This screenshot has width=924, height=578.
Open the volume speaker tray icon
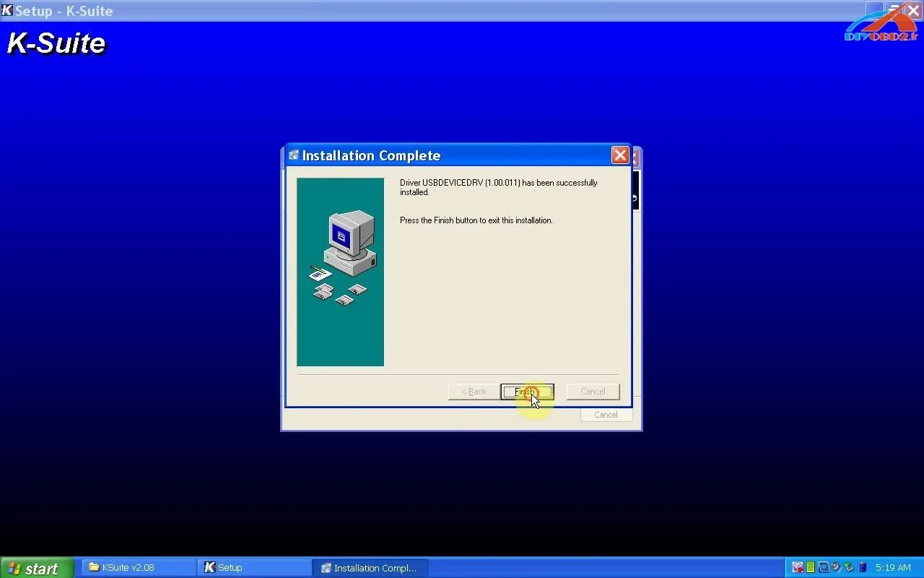click(x=836, y=568)
